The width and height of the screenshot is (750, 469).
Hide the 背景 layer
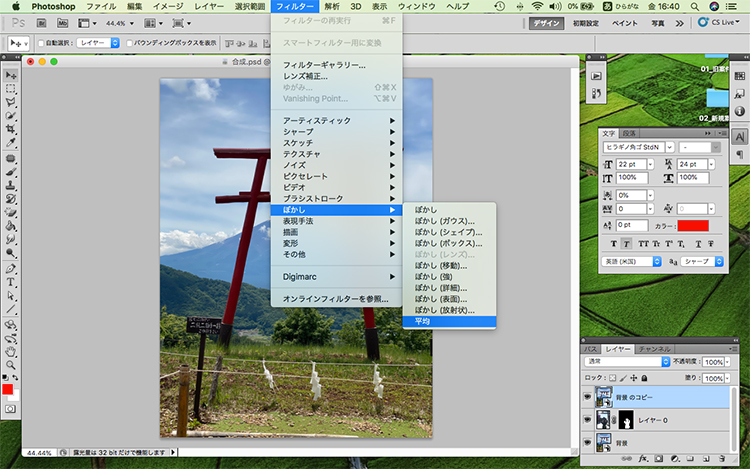[x=587, y=443]
